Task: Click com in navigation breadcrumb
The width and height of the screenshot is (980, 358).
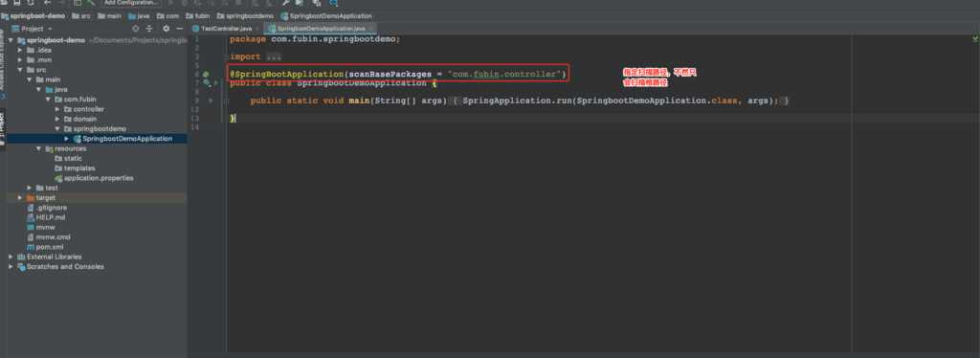Action: [x=167, y=15]
